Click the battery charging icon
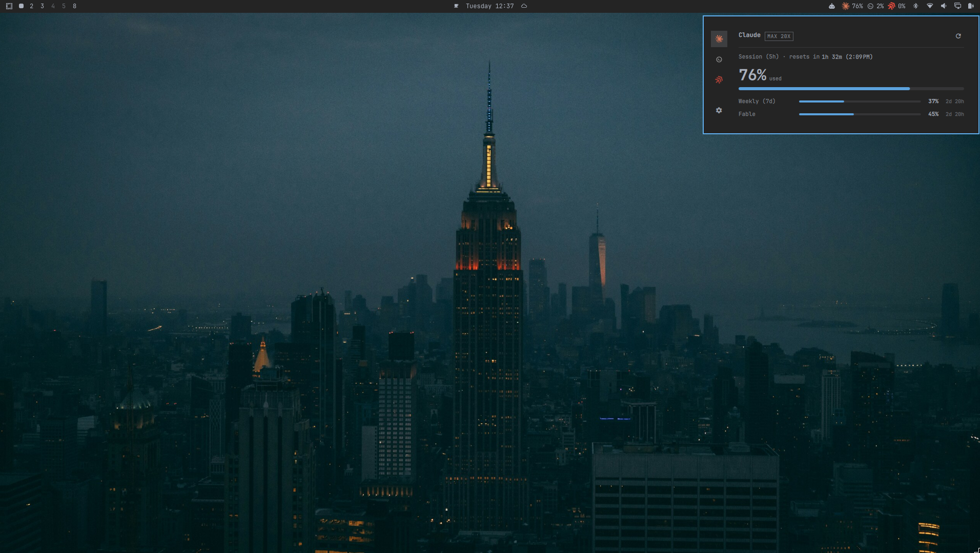Viewport: 980px width, 553px height. (x=971, y=6)
